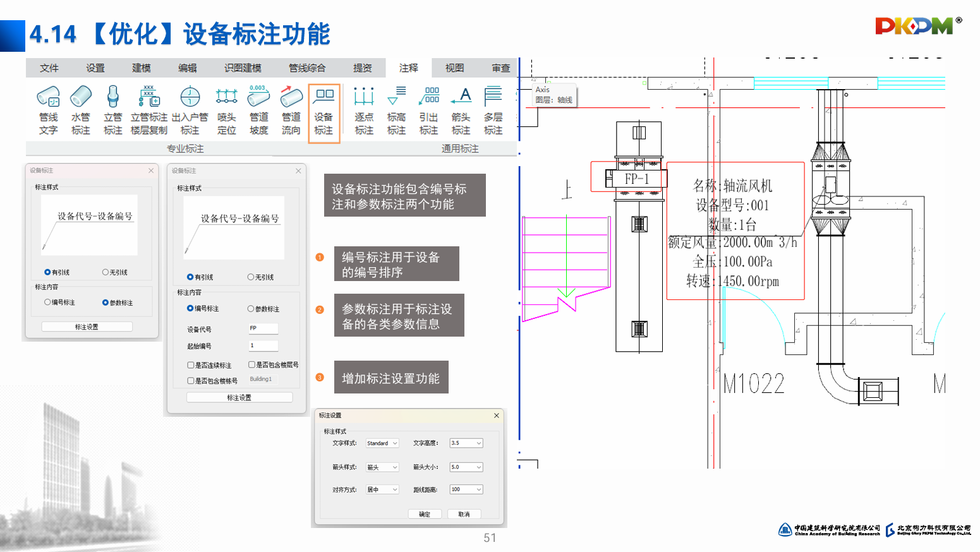Click the 注释 ribbon tab

coord(409,68)
